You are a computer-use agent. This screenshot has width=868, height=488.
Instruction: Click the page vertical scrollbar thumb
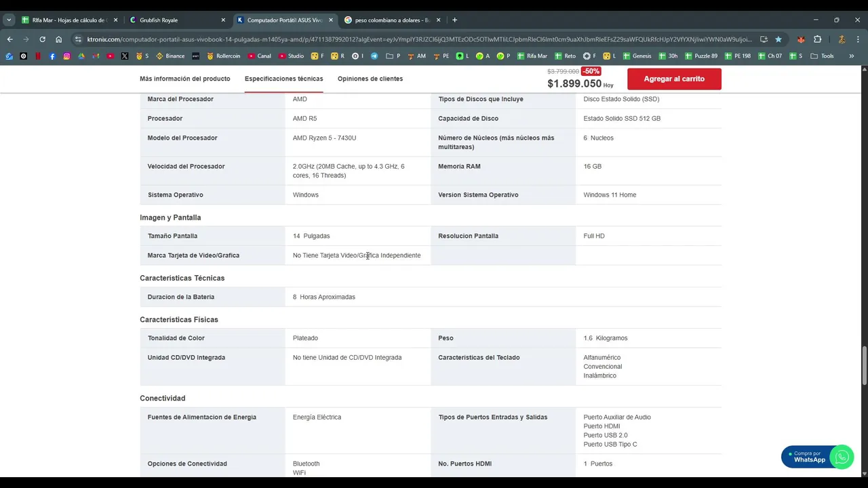click(x=864, y=366)
